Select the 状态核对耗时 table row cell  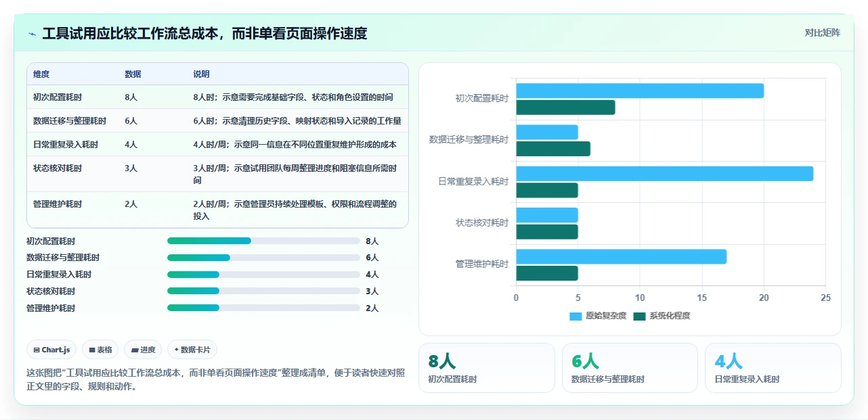click(58, 168)
